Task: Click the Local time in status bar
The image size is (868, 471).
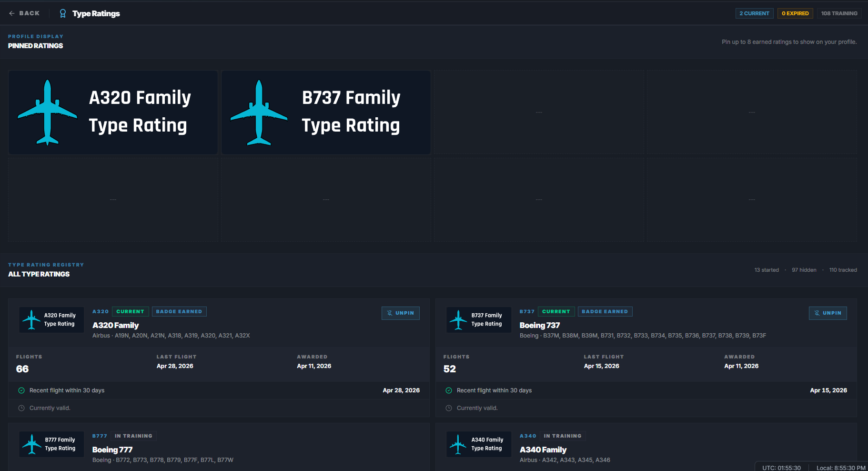Action: coord(841,468)
